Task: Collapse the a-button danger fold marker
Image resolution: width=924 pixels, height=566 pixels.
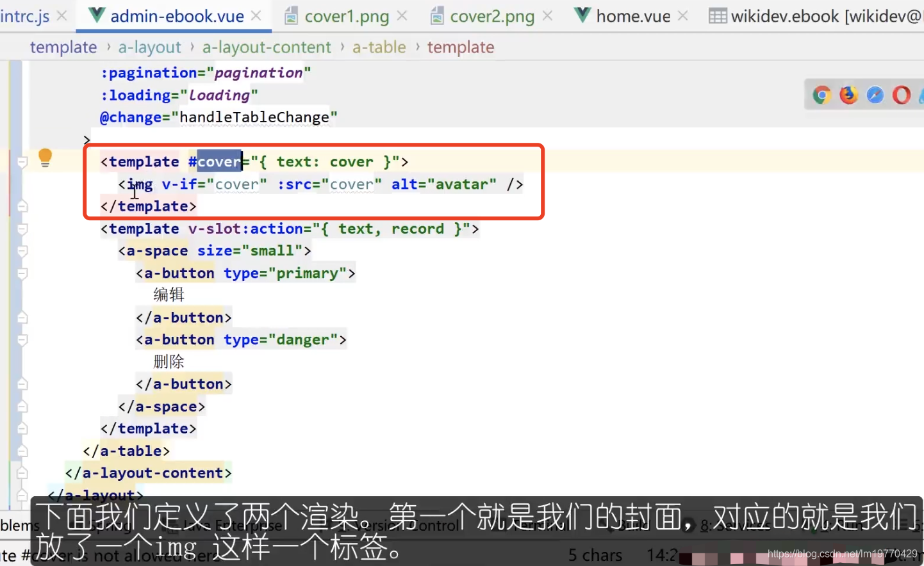Action: click(22, 340)
